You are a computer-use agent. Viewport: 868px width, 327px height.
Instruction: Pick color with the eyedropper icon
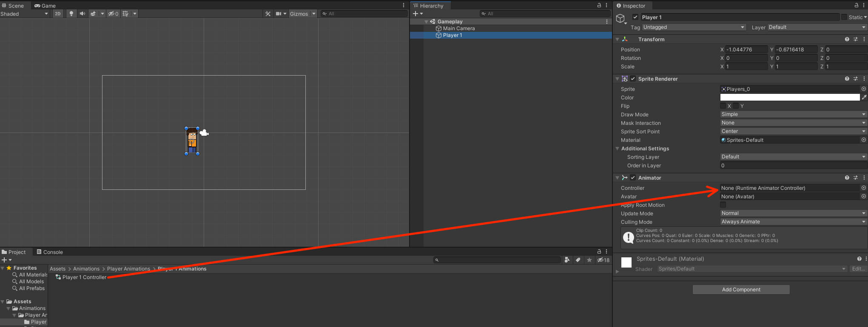tap(864, 97)
